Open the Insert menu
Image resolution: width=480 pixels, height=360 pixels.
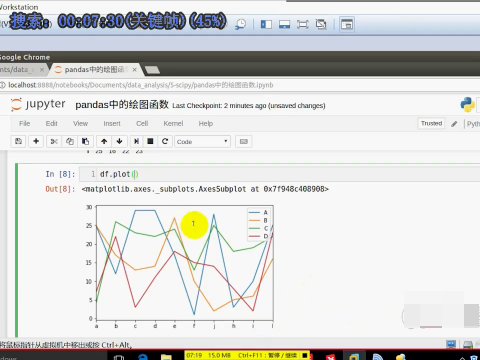click(x=112, y=124)
